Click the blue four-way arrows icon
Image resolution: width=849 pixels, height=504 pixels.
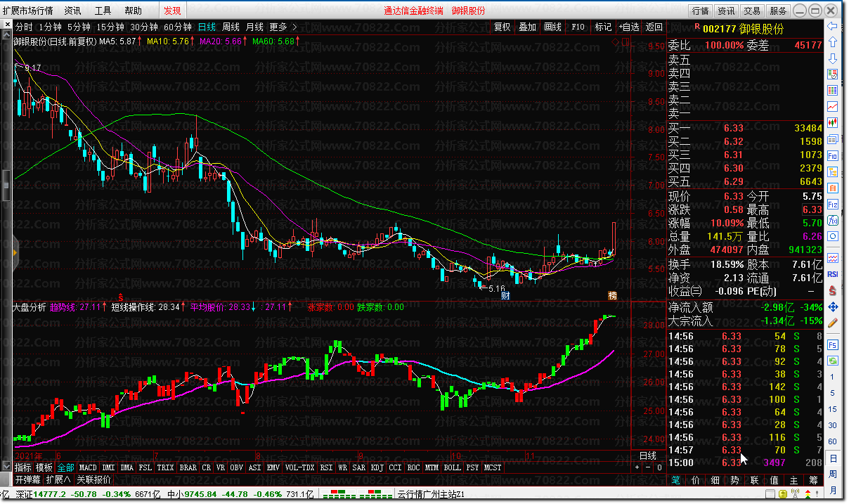[x=833, y=307]
